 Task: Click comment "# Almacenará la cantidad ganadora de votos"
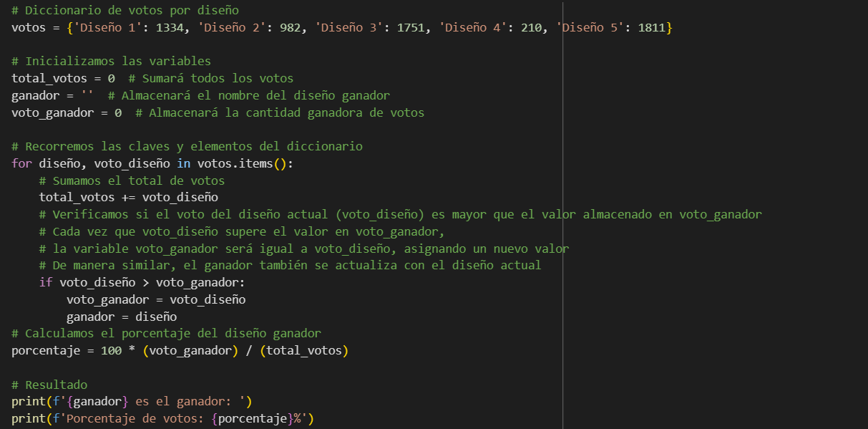pos(280,112)
